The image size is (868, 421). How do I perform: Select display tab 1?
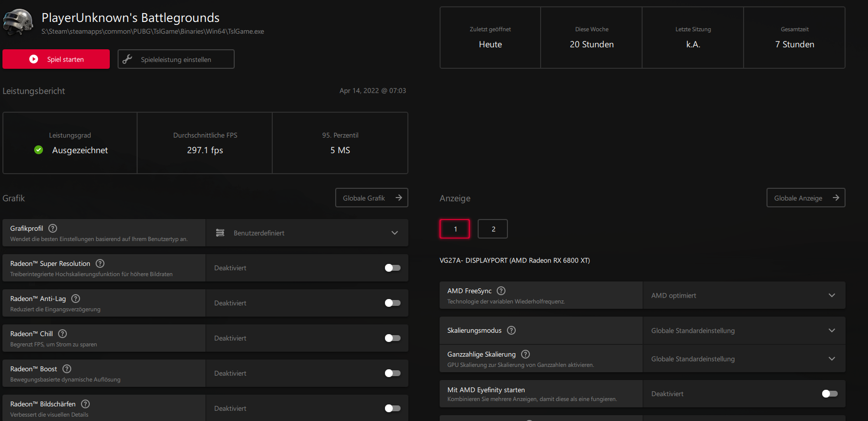[x=455, y=229]
